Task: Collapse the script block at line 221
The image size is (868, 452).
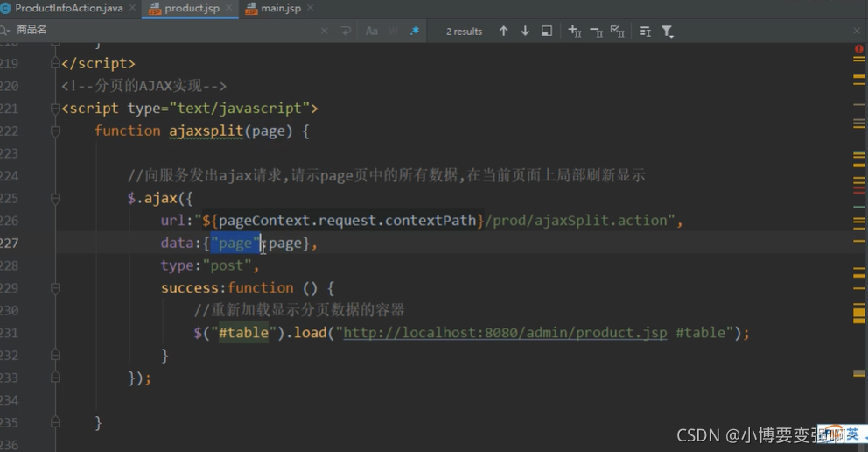Action: 55,108
